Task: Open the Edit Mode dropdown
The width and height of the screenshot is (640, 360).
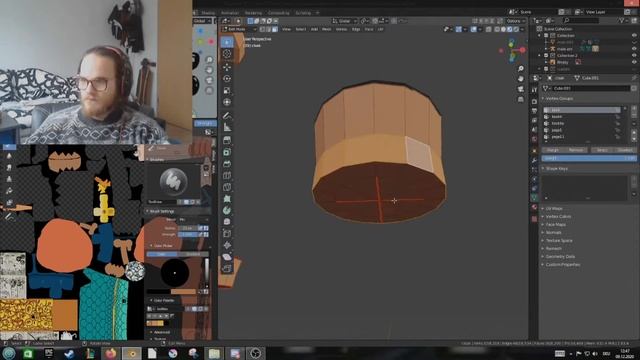Action: [x=240, y=29]
